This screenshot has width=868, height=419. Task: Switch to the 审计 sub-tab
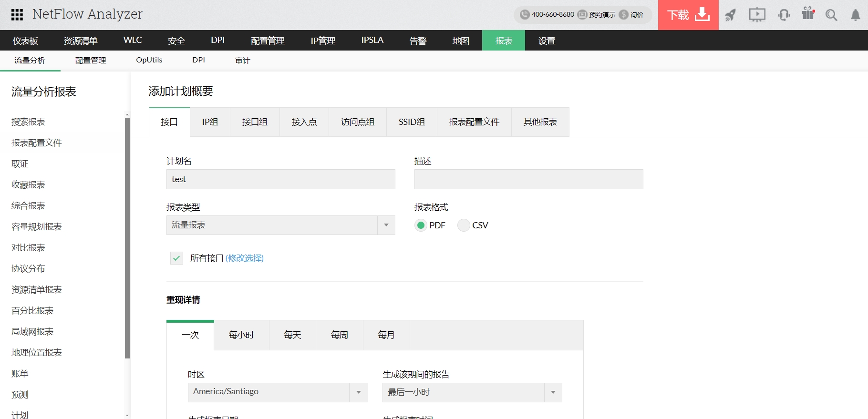tap(243, 61)
